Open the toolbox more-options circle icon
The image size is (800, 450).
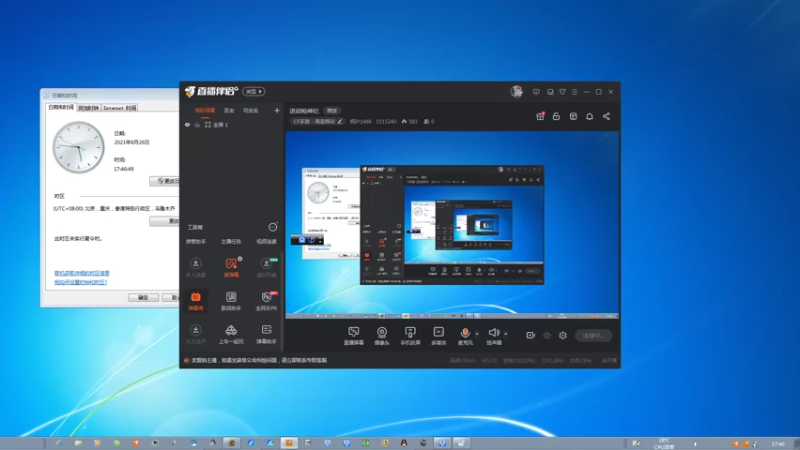click(273, 227)
